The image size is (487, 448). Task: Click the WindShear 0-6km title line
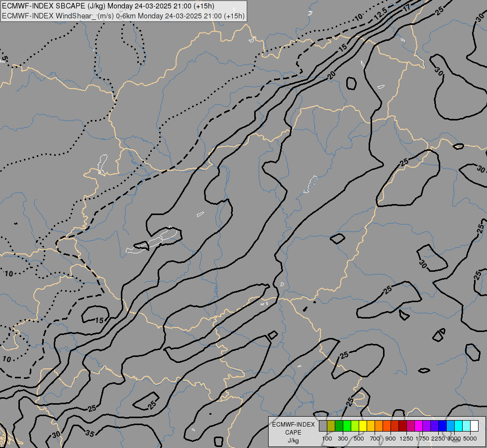click(x=123, y=16)
